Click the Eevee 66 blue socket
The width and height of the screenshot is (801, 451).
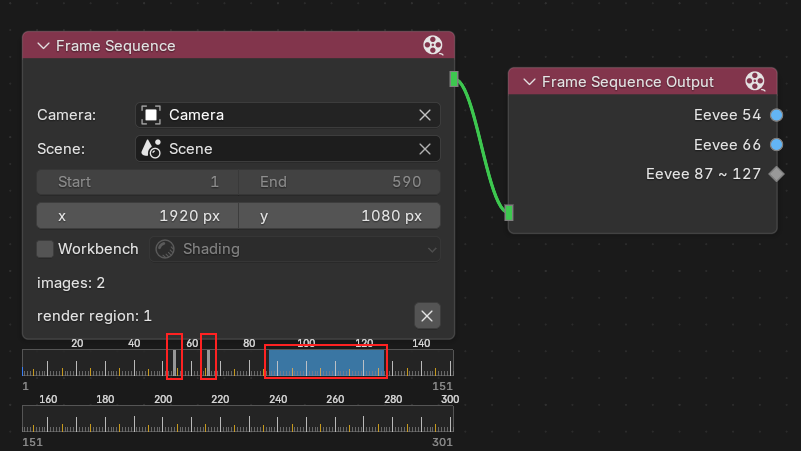(x=776, y=145)
